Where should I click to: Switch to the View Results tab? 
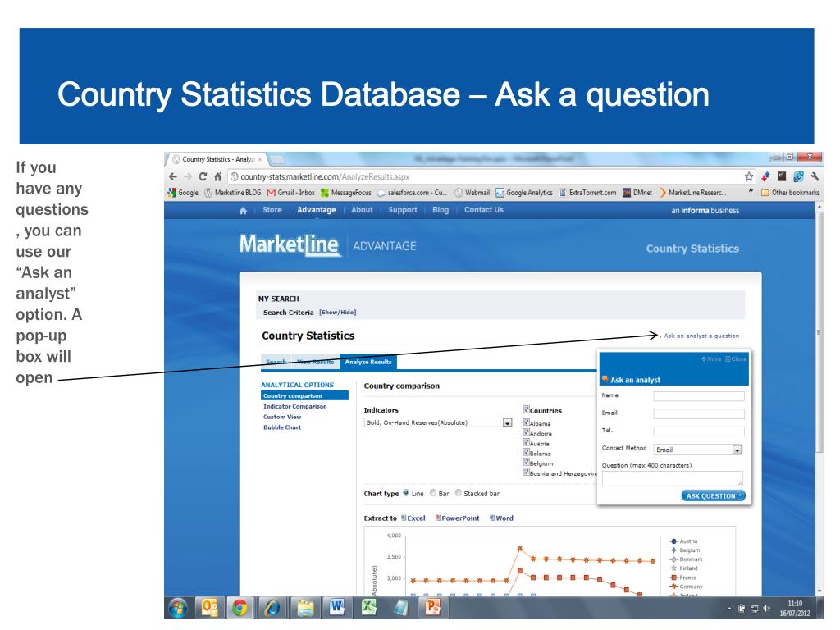coord(316,362)
